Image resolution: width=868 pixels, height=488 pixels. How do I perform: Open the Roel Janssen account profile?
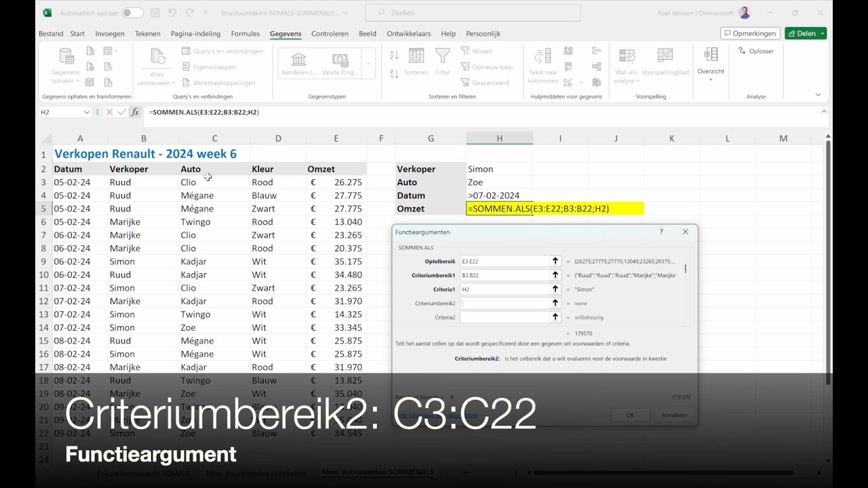[745, 13]
